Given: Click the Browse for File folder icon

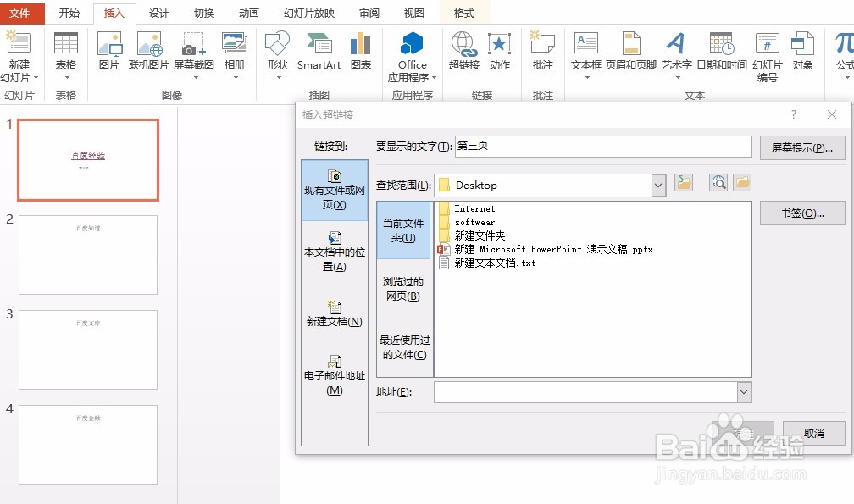Looking at the screenshot, I should (742, 182).
